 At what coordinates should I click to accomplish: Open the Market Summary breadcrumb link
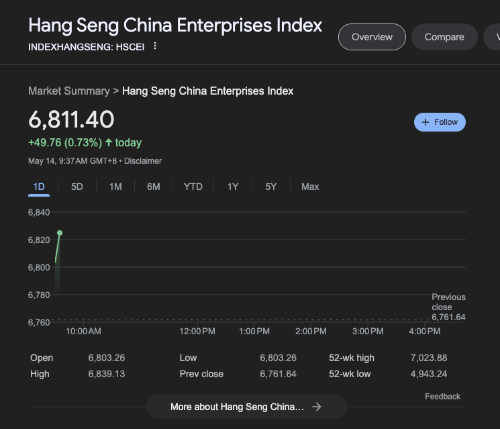pos(69,91)
